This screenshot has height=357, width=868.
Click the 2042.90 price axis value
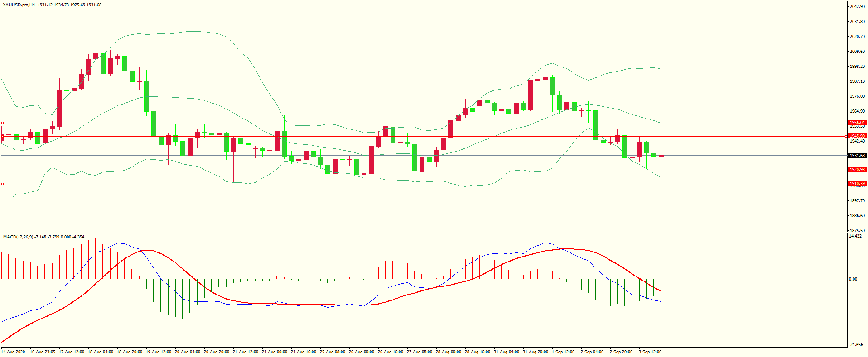pyautogui.click(x=857, y=7)
